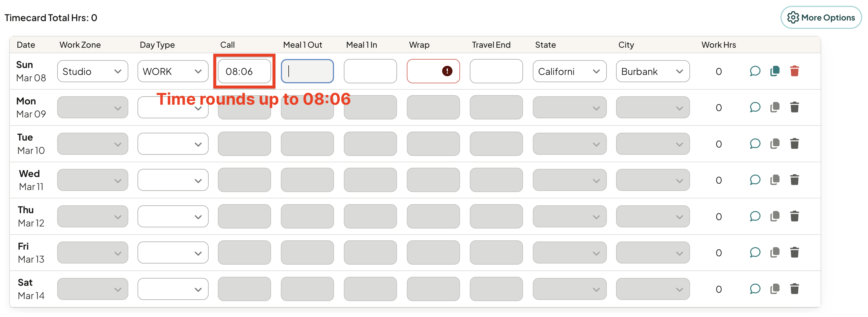Screen dimensions: 868x317
Task: Open the comment icon for Thu Mar 12
Action: tap(755, 216)
